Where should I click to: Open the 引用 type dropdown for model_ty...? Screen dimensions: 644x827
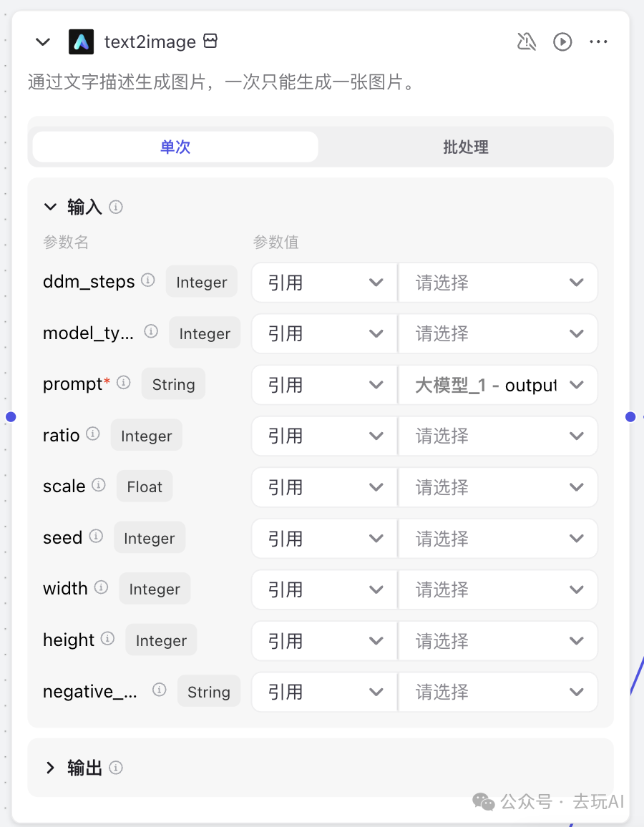pos(324,334)
